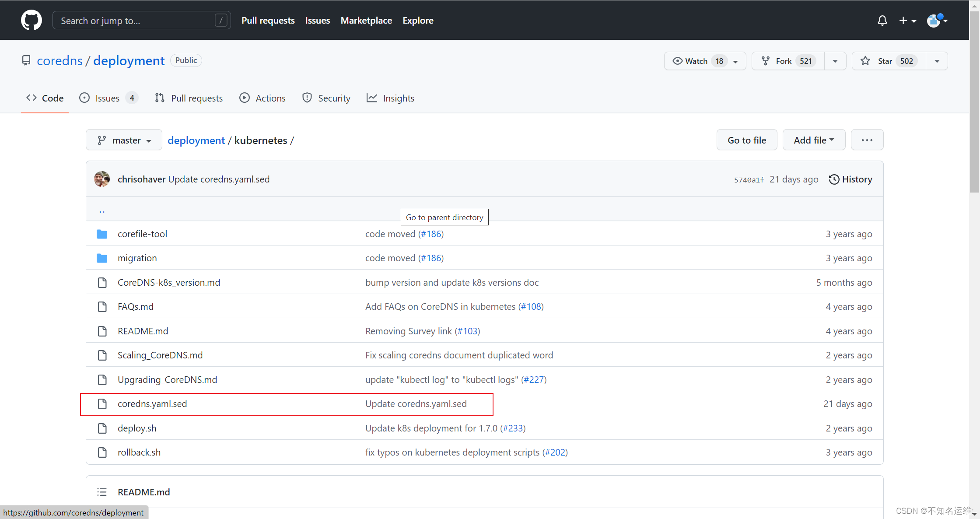Switch to the Code tab
The height and width of the screenshot is (519, 980).
(x=45, y=98)
